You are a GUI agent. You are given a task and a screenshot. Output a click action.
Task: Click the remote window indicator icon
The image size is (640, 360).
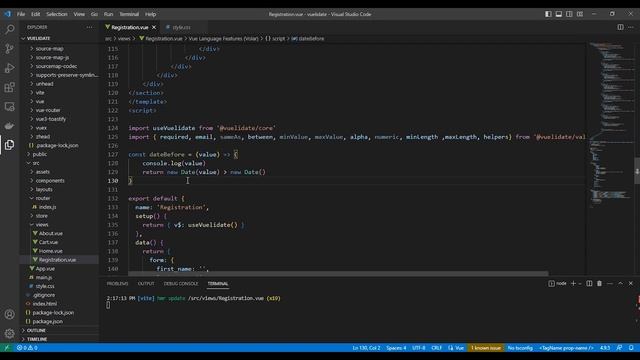coord(7,348)
